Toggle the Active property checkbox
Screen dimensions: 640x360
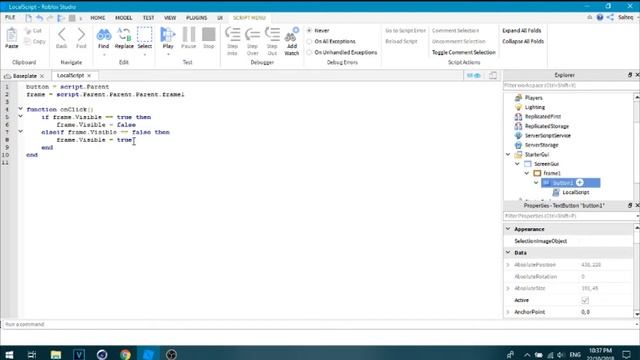point(585,300)
